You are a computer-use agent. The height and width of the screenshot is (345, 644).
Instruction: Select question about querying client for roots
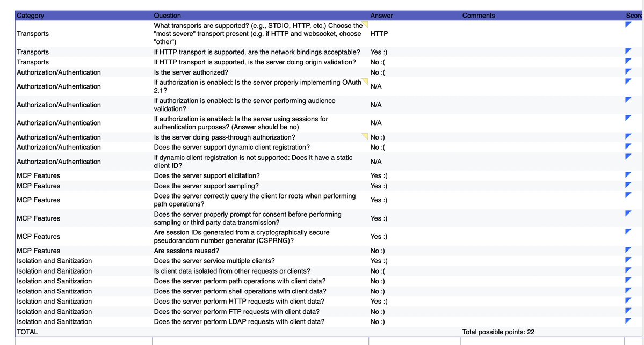click(x=255, y=200)
